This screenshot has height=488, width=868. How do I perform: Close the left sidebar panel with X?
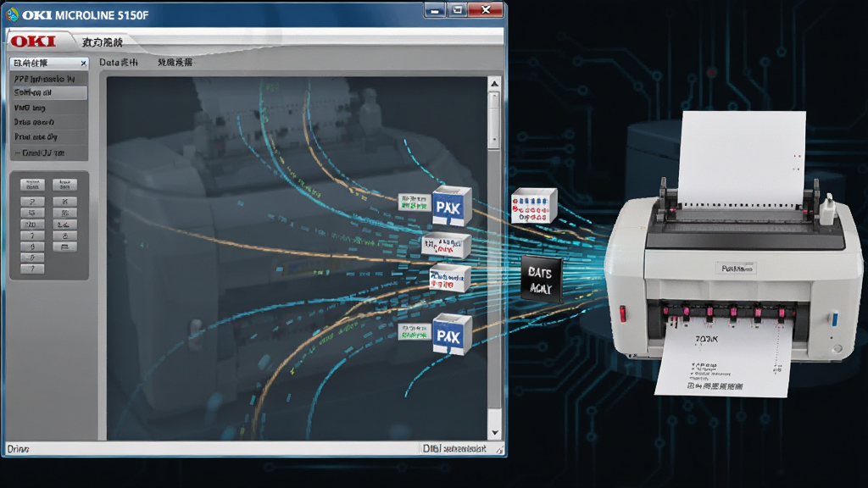83,64
